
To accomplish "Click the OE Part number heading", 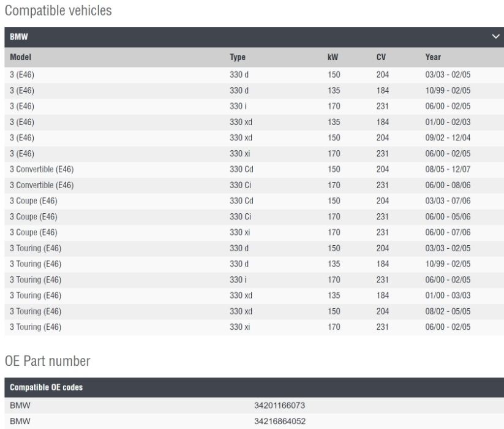I will [47, 361].
